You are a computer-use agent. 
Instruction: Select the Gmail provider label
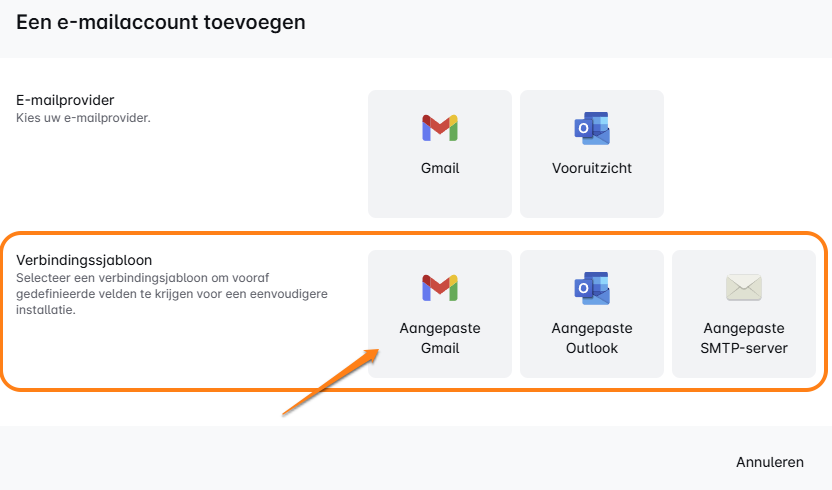440,169
